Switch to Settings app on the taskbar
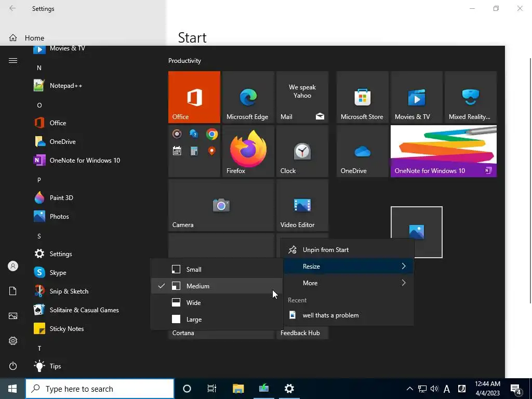Viewport: 532px width, 399px height. tap(289, 389)
